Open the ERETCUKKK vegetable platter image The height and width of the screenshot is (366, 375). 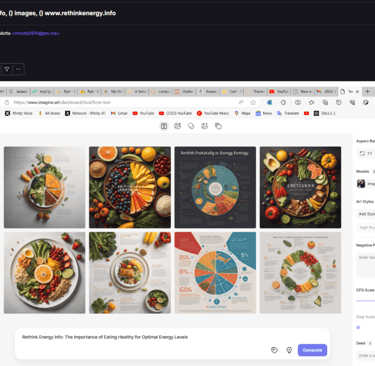pos(300,187)
